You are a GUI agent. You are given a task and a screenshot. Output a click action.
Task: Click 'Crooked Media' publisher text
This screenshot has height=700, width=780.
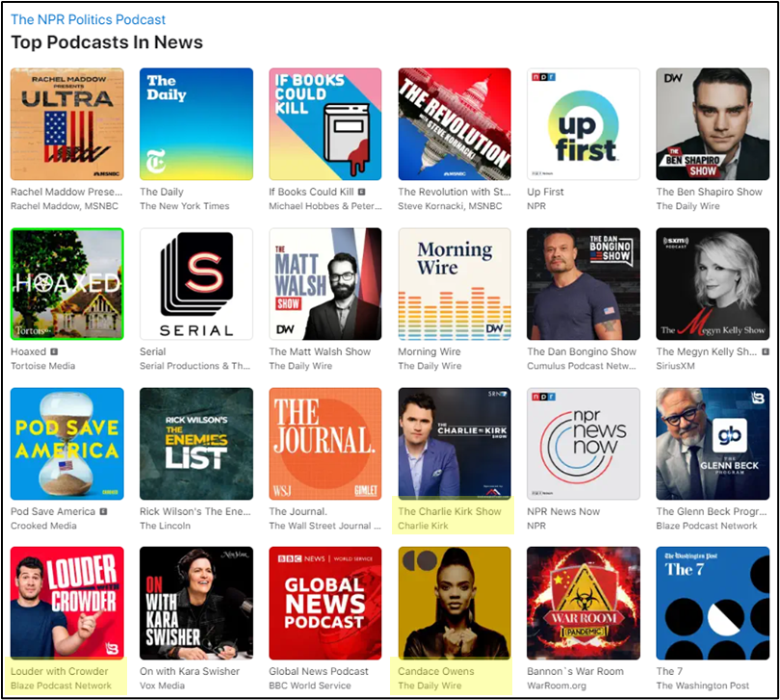coord(43,526)
